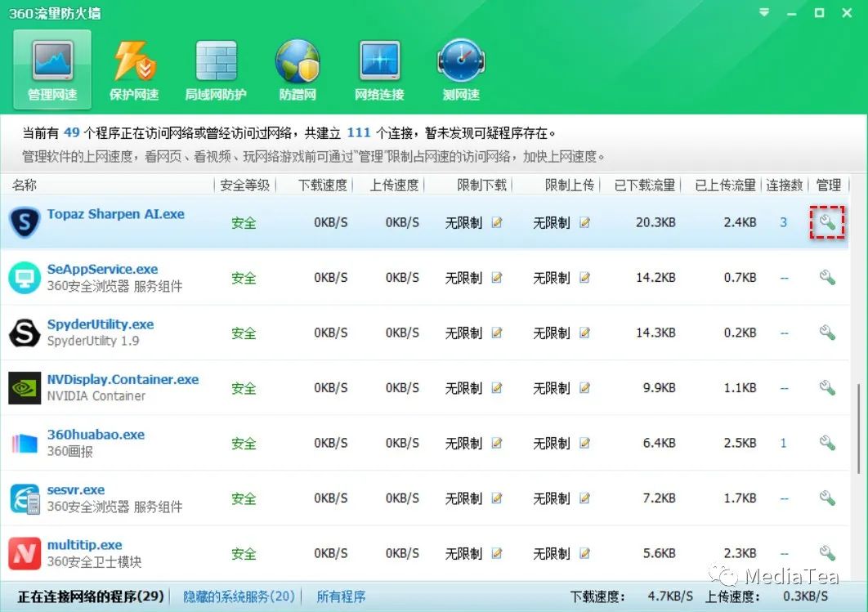Edit upload limit for SpyderUtility.exe
The height and width of the screenshot is (612, 868).
coord(584,333)
